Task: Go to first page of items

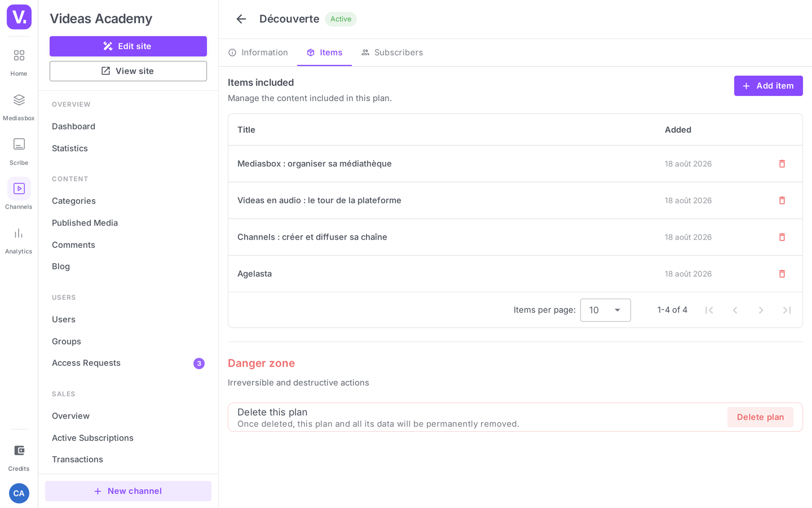Action: (709, 310)
